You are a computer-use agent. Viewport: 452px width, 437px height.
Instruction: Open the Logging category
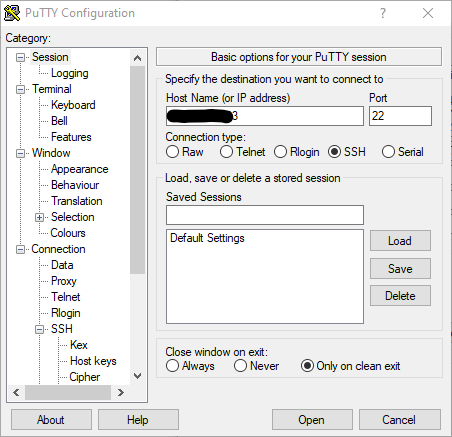point(69,73)
